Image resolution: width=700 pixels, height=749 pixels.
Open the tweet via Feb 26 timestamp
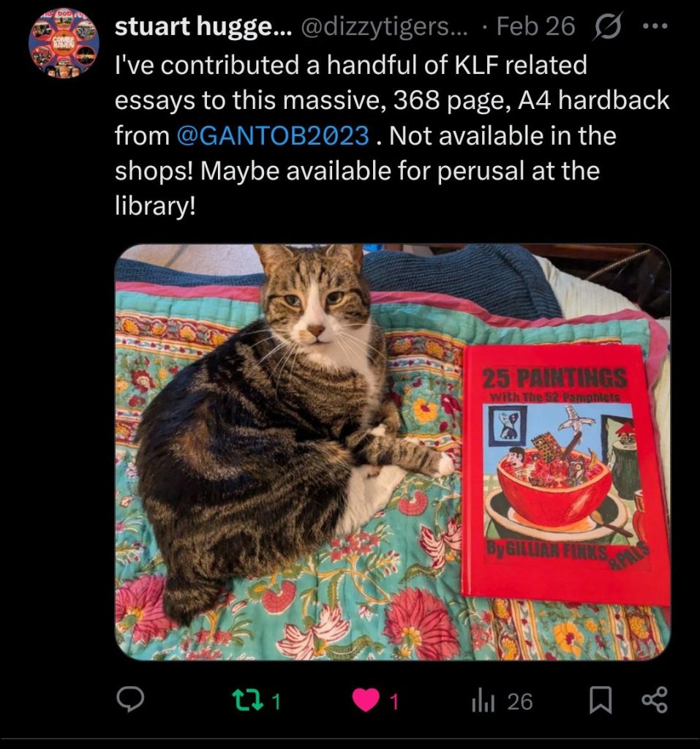point(535,26)
